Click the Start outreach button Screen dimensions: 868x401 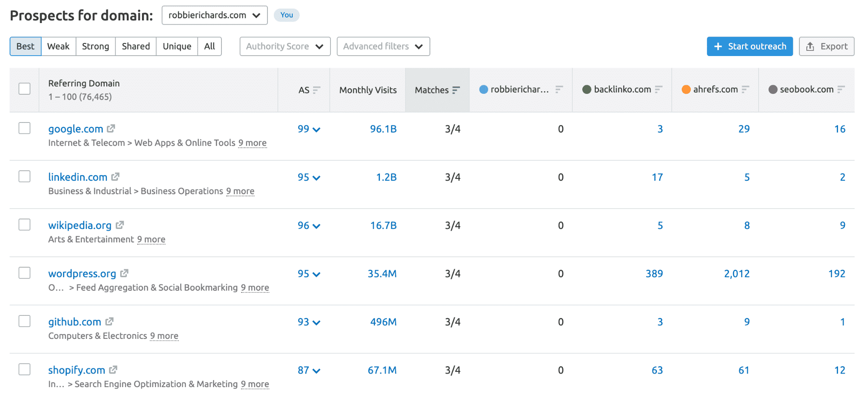coord(749,46)
